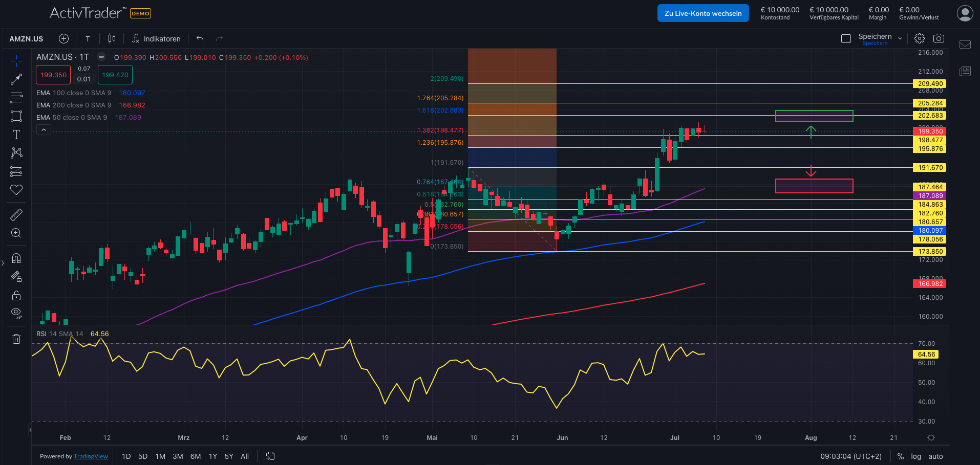Viewport: 980px width, 465px height.
Task: Expand the Speichern dropdown arrow
Action: pyautogui.click(x=900, y=38)
